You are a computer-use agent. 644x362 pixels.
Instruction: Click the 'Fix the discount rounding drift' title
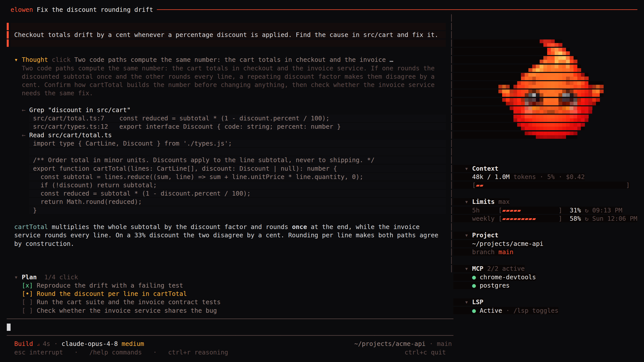pos(95,10)
